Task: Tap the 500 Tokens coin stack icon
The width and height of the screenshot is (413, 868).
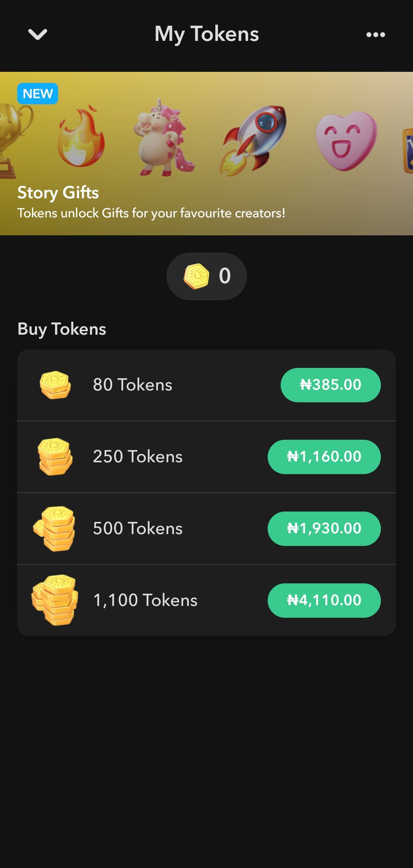Action: pos(55,529)
